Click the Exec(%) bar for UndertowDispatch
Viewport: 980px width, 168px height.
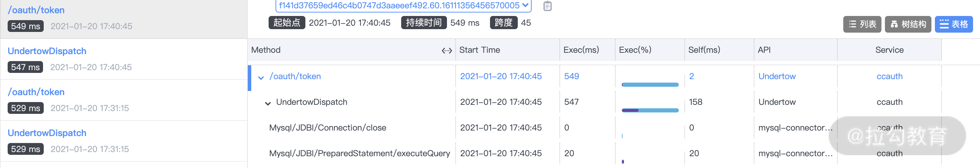pos(650,110)
